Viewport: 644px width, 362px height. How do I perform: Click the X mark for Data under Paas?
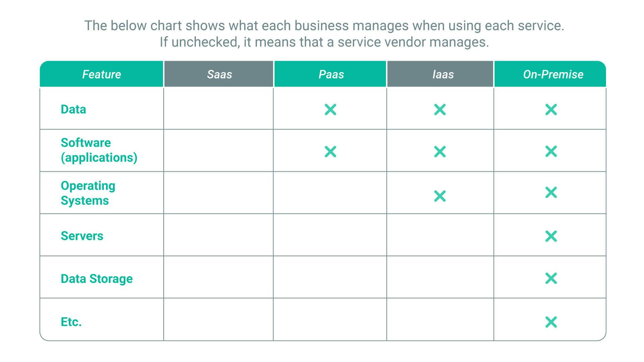(330, 110)
